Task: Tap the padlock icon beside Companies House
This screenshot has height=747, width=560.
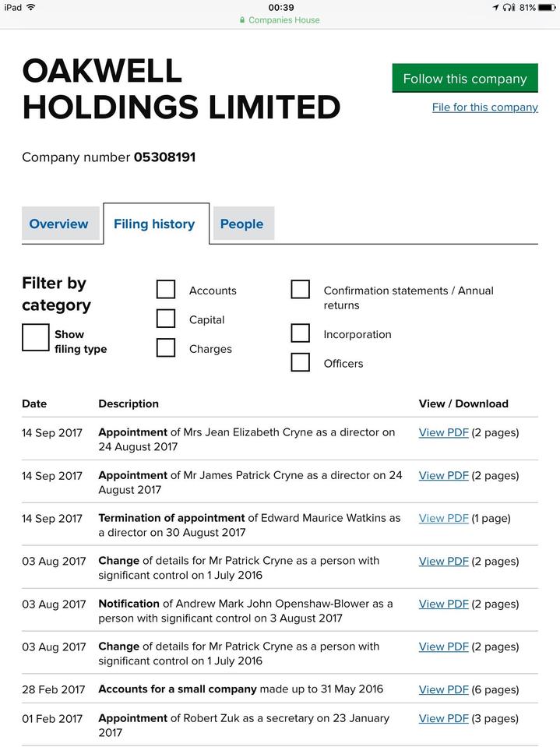Action: [x=243, y=20]
